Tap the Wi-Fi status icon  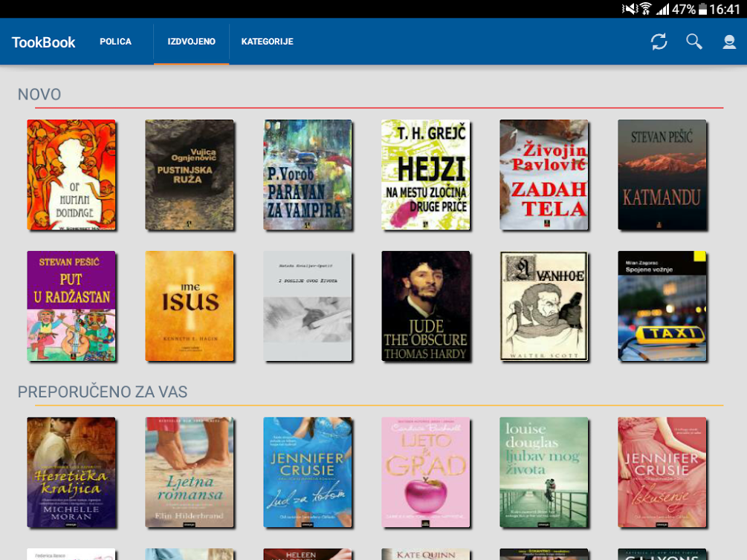[645, 9]
